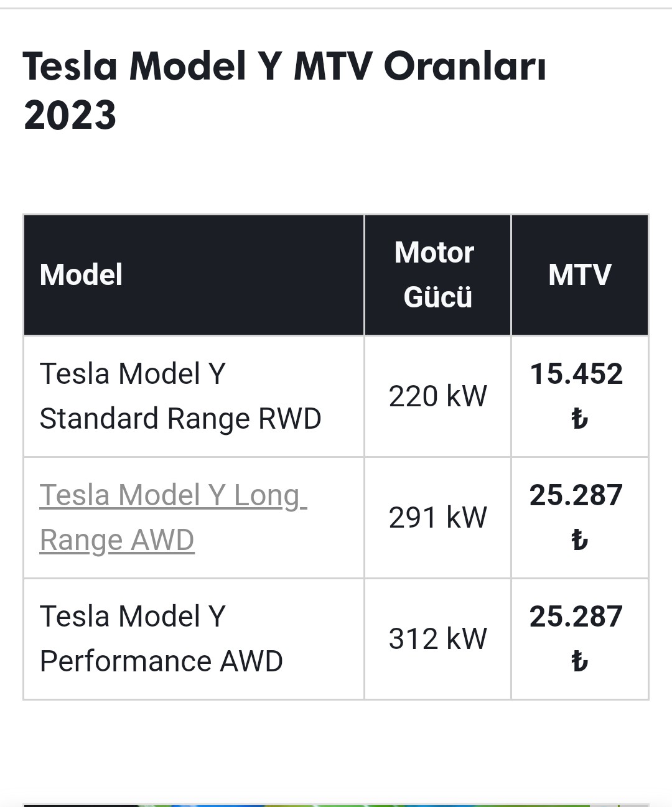The image size is (672, 807).
Task: Click the 312 kW motor power value
Action: (437, 639)
